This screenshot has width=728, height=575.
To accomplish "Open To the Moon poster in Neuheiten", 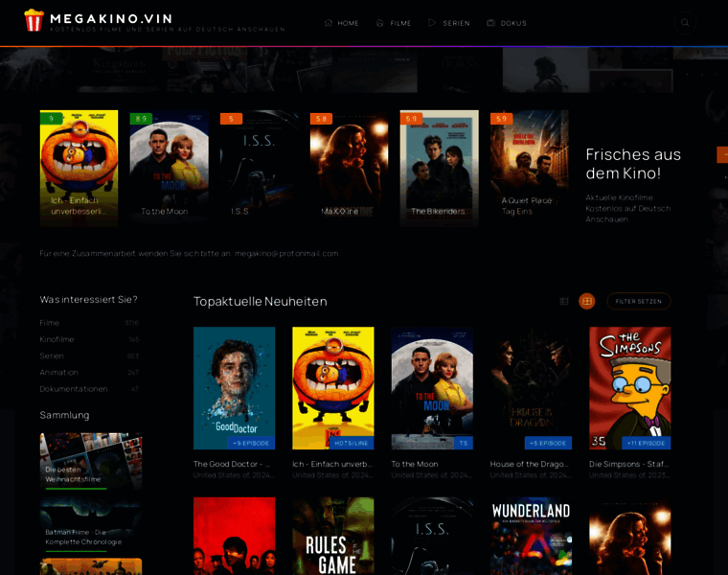I will point(432,388).
